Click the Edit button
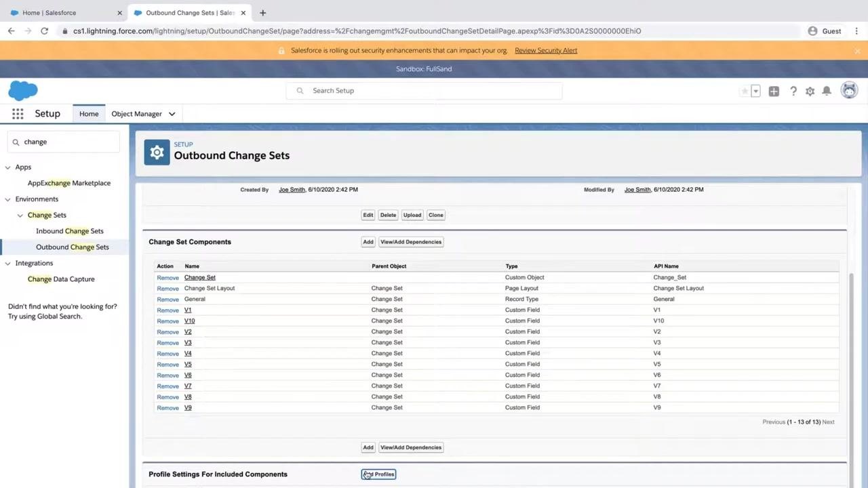The width and height of the screenshot is (868, 488). [x=368, y=215]
